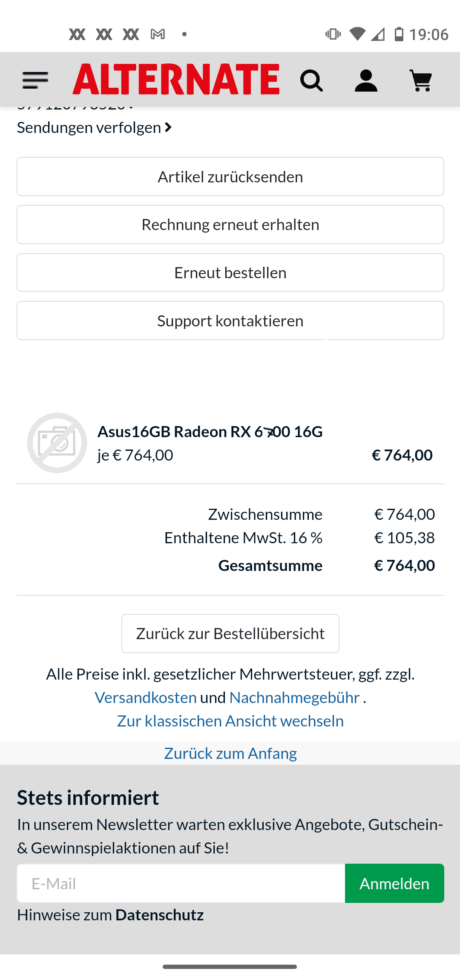Open the user account icon
The image size is (460, 980).
click(x=366, y=81)
